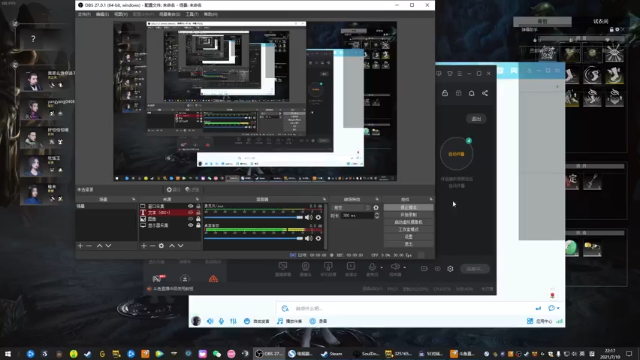Add a new scene with the plus icon in Scenes panel
Screen dimensions: 640x360
[x=80, y=246]
